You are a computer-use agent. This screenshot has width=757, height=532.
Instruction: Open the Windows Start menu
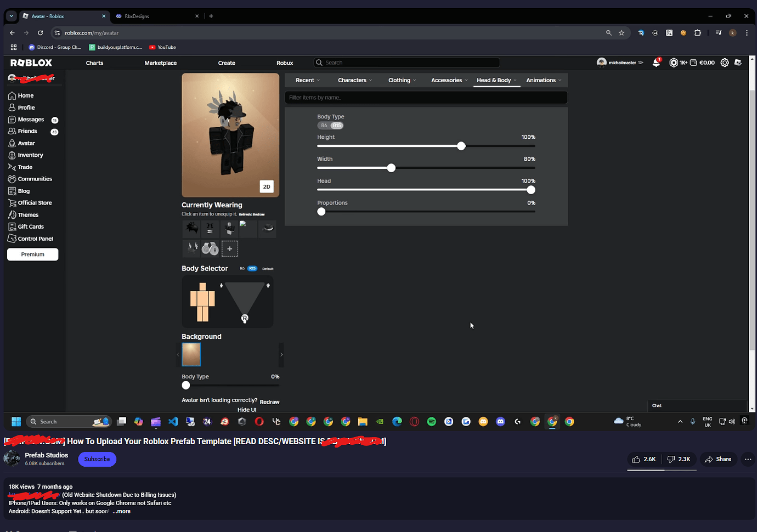coord(16,422)
